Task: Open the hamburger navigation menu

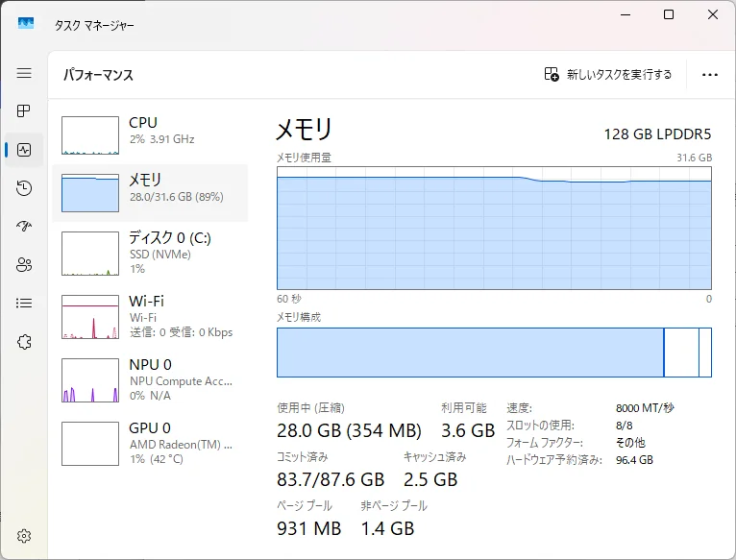Action: (x=24, y=73)
